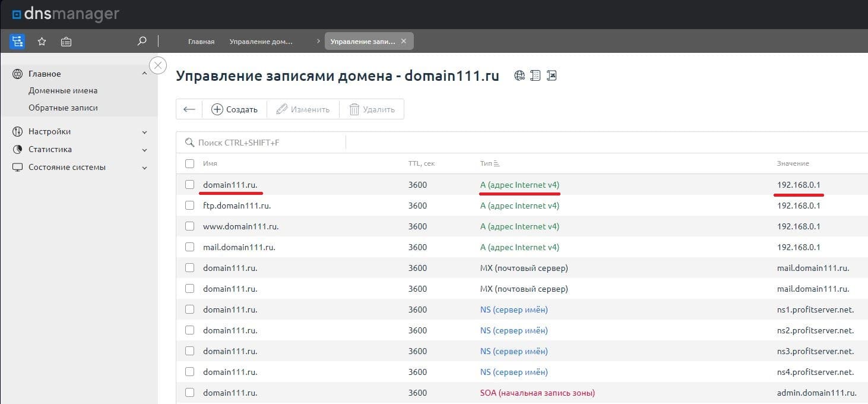Click the Настройки section icon
Image resolution: width=868 pixels, height=404 pixels.
[17, 131]
